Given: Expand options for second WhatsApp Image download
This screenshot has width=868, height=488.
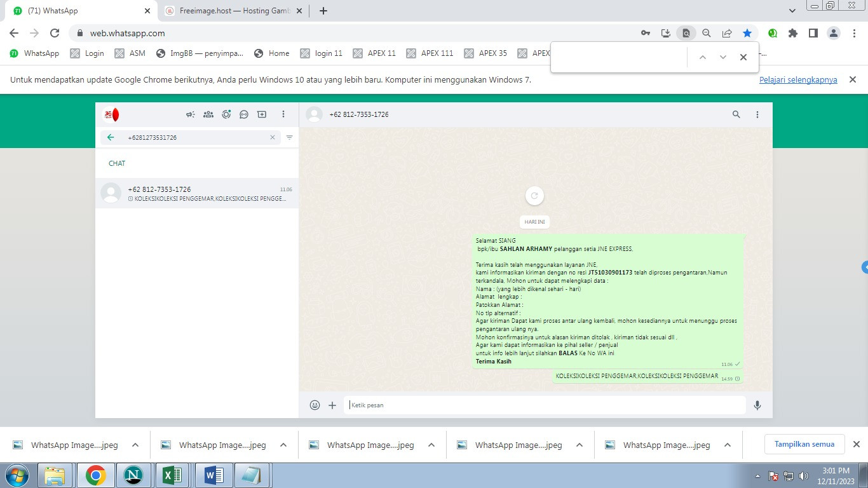Looking at the screenshot, I should click(283, 445).
